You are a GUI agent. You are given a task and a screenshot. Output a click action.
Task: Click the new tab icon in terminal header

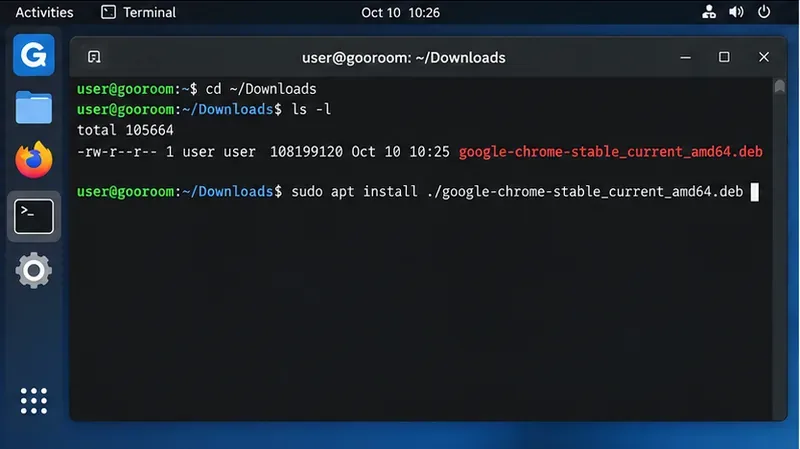pyautogui.click(x=94, y=57)
